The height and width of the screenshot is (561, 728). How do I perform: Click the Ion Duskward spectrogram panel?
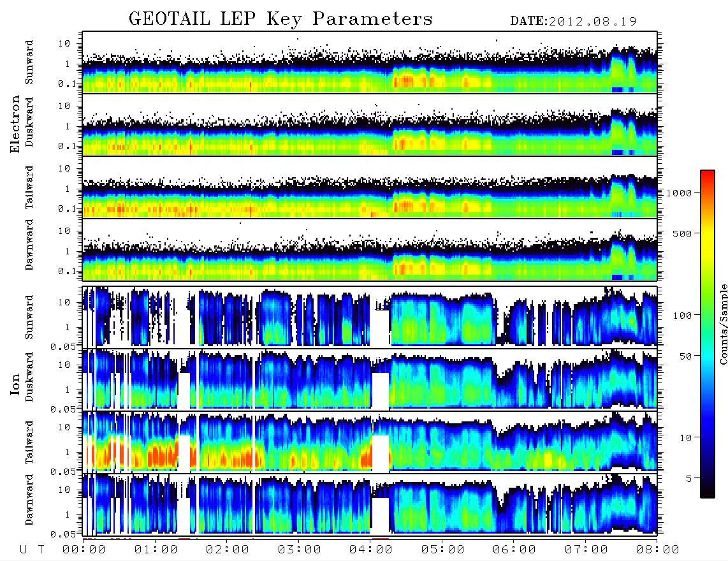coord(370,379)
